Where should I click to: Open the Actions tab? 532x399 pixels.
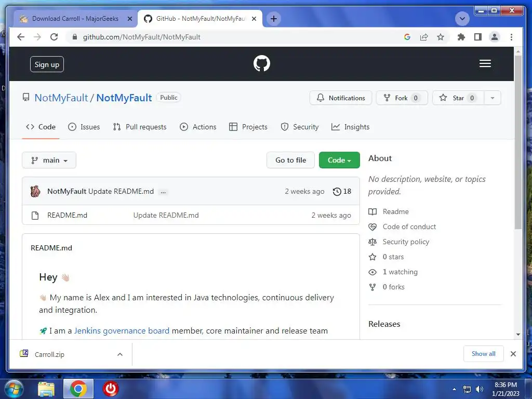point(198,127)
